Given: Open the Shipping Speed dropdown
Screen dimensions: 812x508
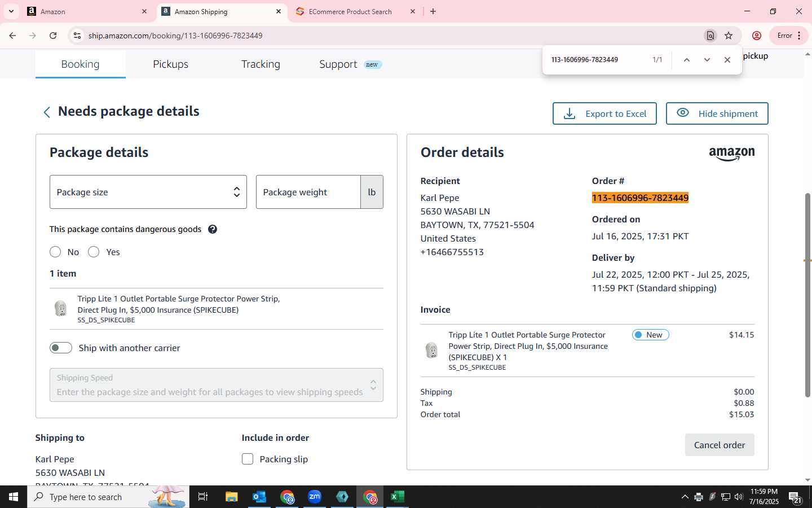Looking at the screenshot, I should (x=217, y=385).
